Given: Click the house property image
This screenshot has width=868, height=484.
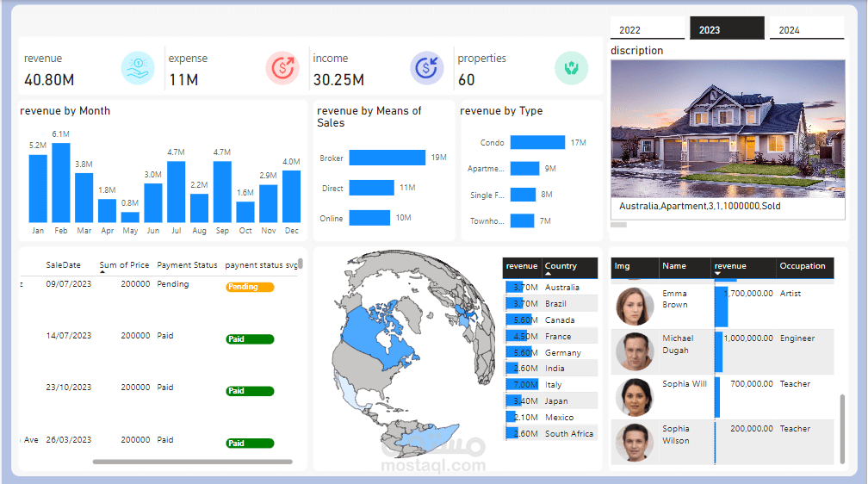Looking at the screenshot, I should point(728,129).
